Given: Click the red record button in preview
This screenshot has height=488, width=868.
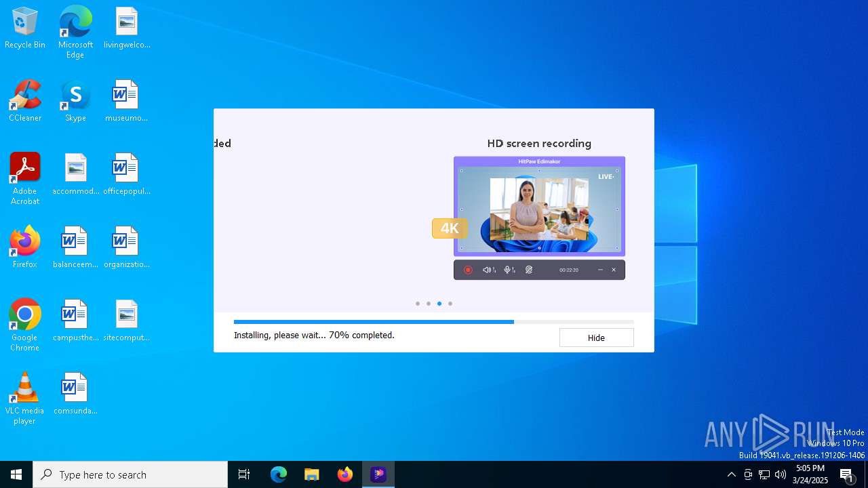Looking at the screenshot, I should [468, 270].
